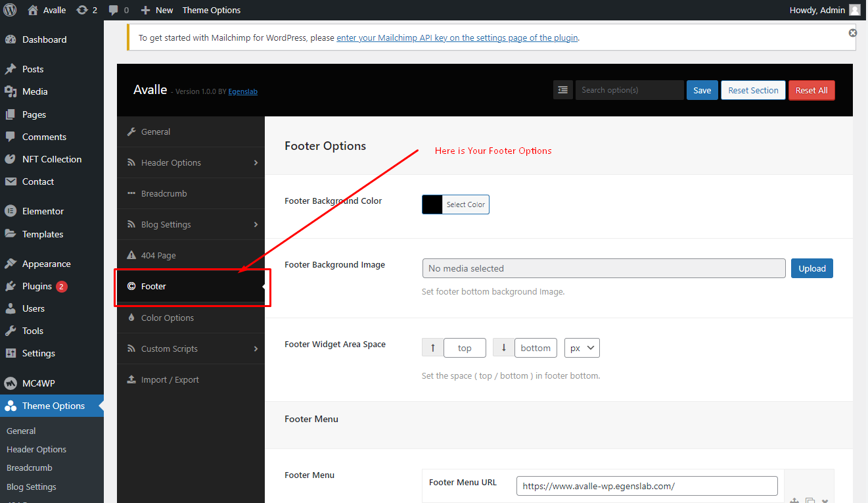Open Header Options submenu under Theme Options
Viewport: 868px width, 503px height.
[36, 450]
